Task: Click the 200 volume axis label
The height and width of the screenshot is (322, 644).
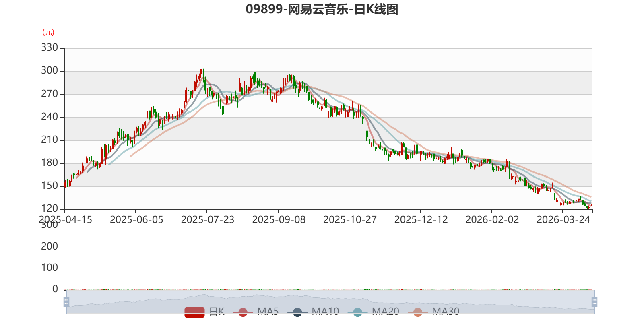Action: pos(50,246)
